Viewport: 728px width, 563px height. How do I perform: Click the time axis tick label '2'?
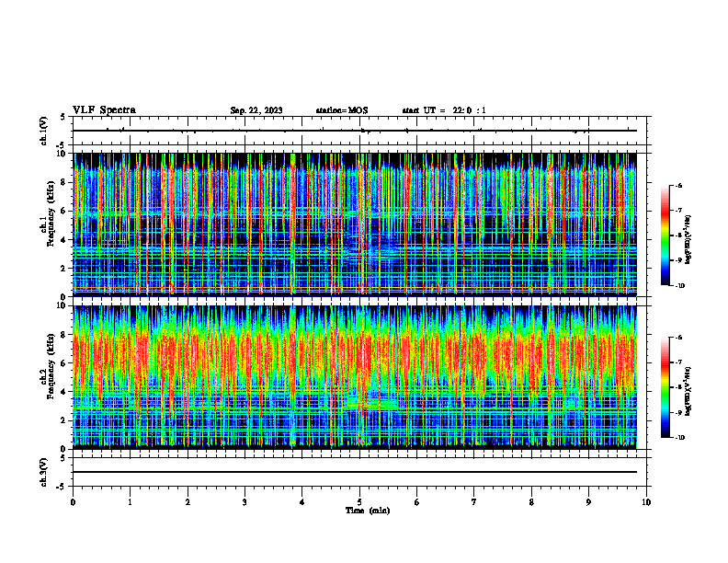coord(188,502)
